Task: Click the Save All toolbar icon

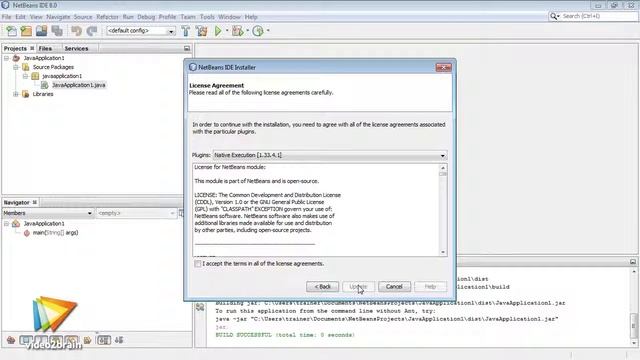Action: [57, 31]
